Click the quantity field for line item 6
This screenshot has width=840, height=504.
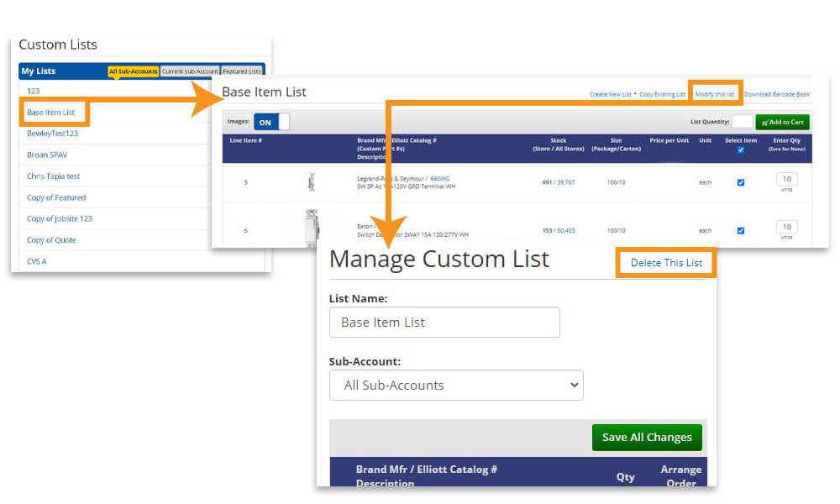(x=787, y=227)
